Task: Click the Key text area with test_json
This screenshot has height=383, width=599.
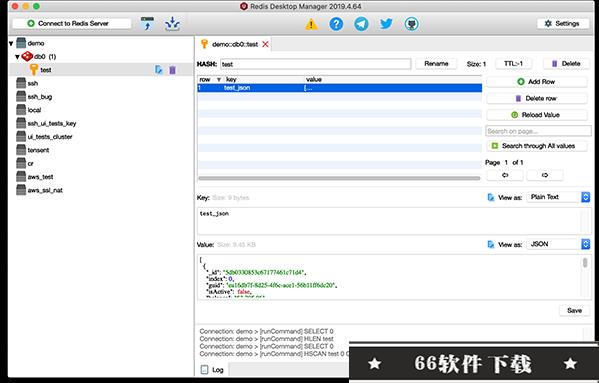Action: 393,221
